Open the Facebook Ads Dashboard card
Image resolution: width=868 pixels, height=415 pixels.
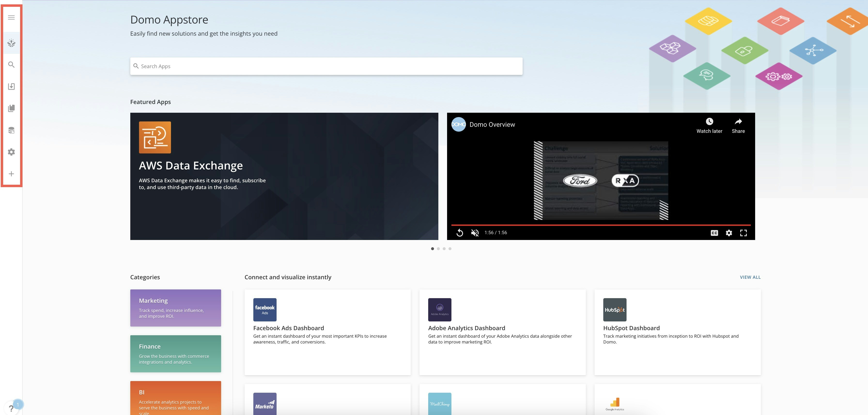pos(327,332)
